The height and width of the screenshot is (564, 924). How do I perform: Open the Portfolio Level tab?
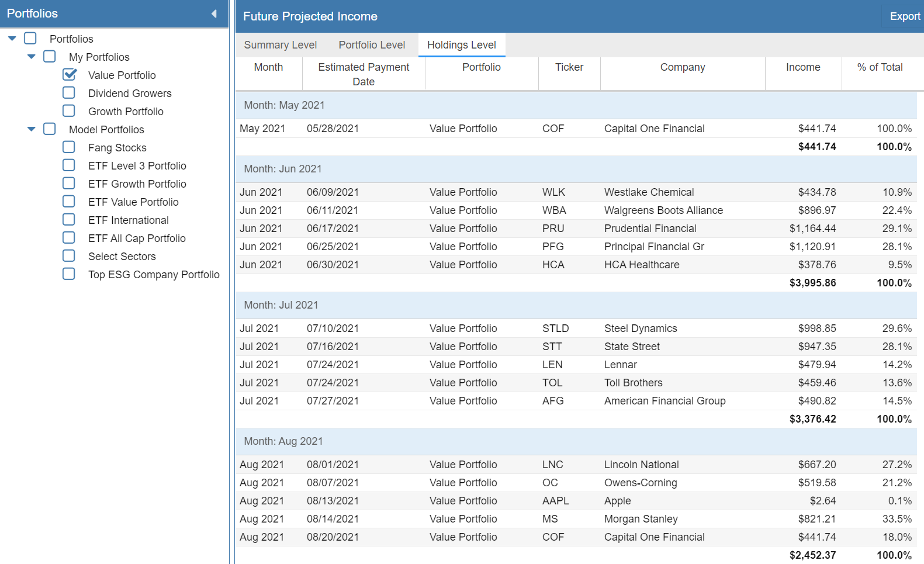coord(372,45)
